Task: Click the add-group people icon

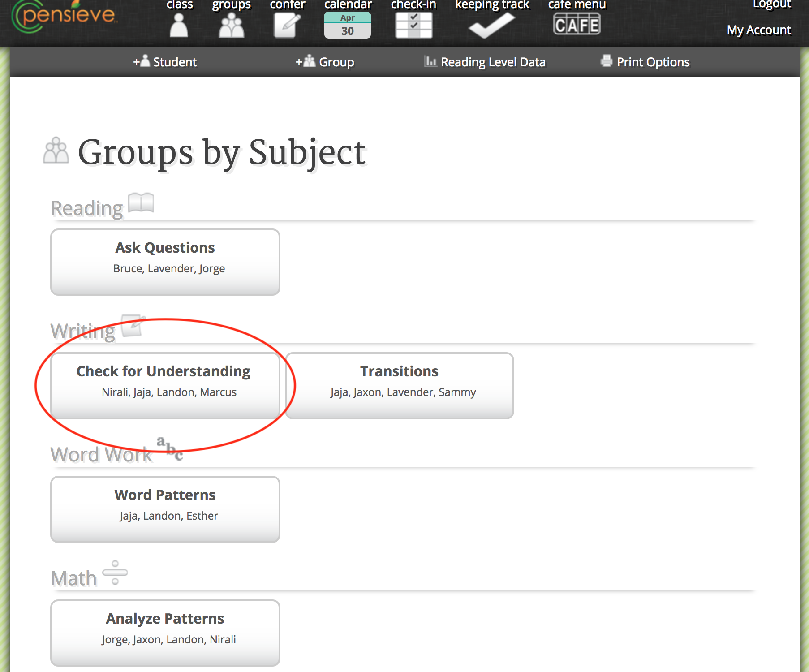Action: tap(309, 60)
